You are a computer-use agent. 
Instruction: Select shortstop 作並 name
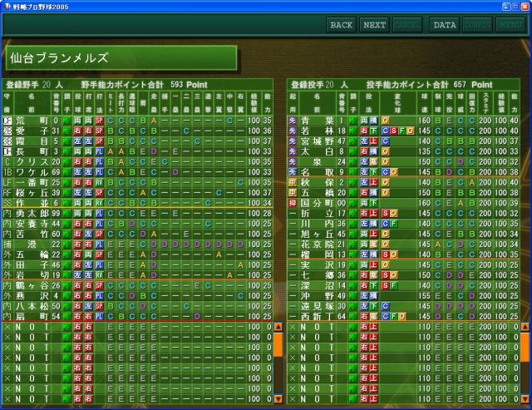(32, 203)
